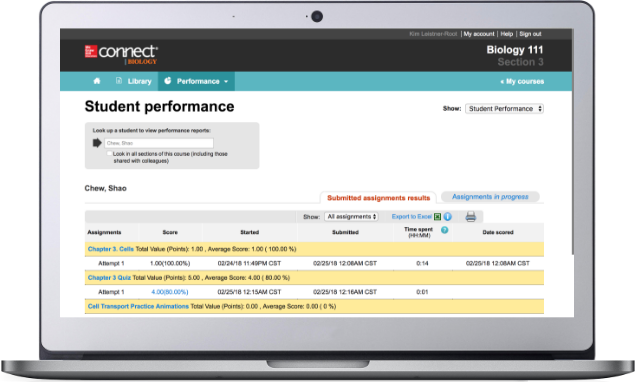Open Chapter 3 Quiz assignment link
The height and width of the screenshot is (382, 635).
coord(109,278)
